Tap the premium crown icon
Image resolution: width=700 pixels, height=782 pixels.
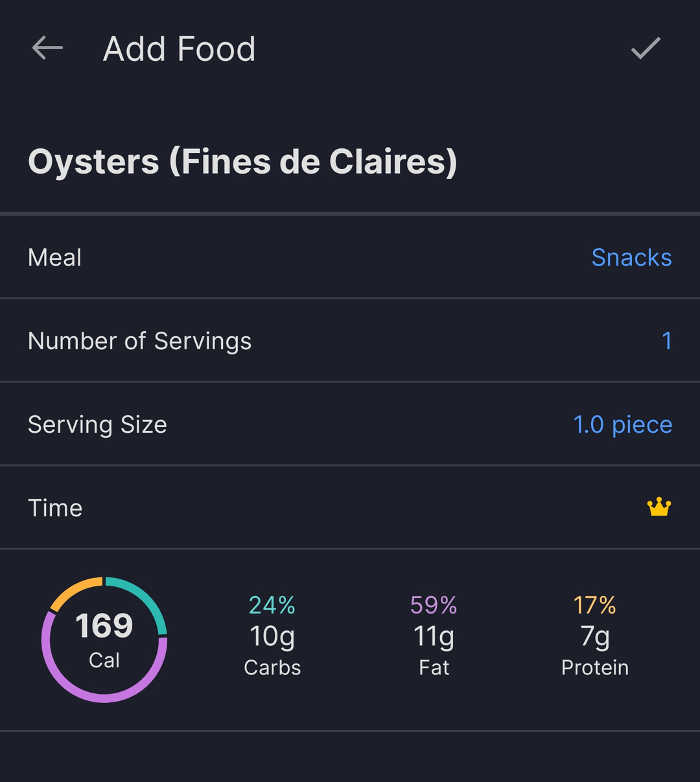tap(659, 507)
